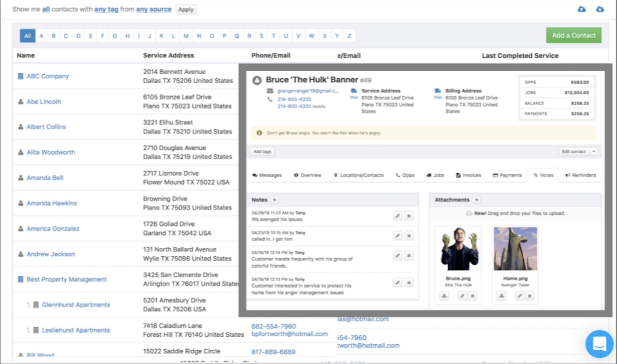The image size is (617, 364).
Task: Switch to the Messages tab
Action: point(267,175)
